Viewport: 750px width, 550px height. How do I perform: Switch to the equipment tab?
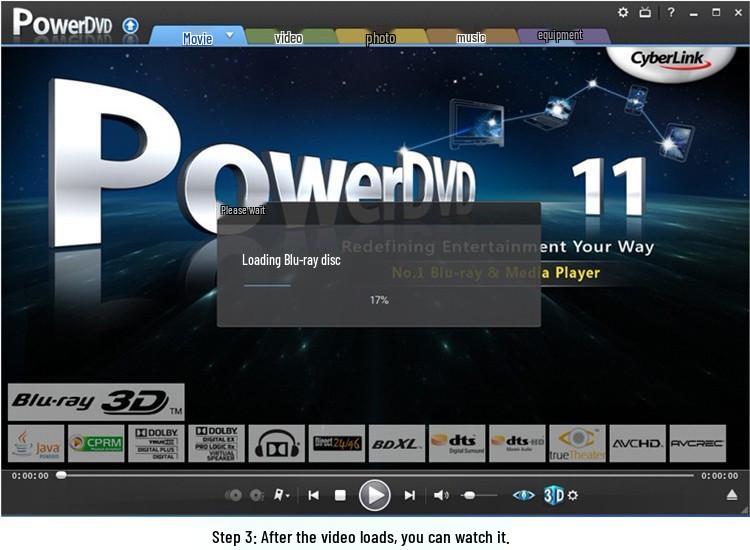(x=560, y=35)
